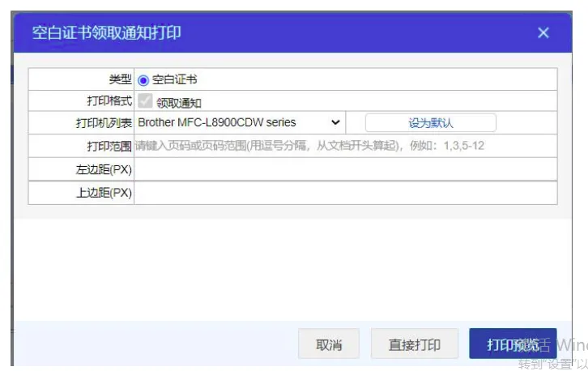Close the 空白证书领取通知打印 dialog

pos(543,33)
